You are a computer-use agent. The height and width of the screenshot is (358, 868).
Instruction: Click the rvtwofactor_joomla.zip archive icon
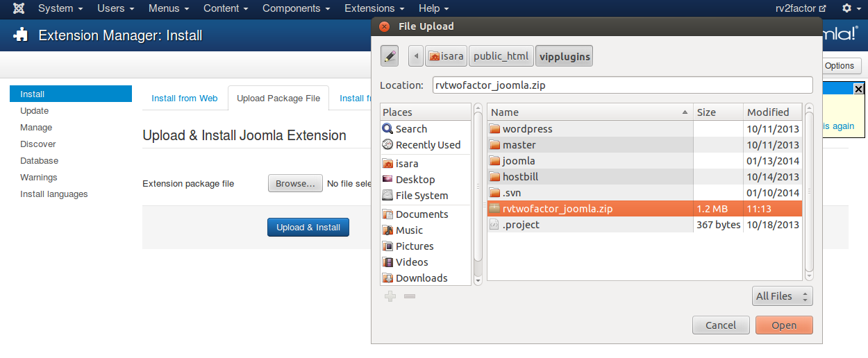coord(494,209)
